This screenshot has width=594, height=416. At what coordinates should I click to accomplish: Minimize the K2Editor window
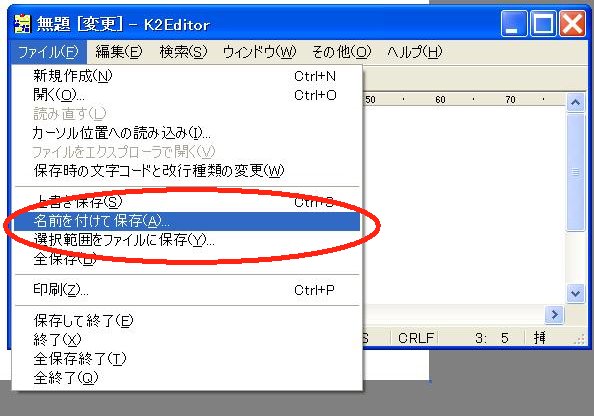[514, 24]
